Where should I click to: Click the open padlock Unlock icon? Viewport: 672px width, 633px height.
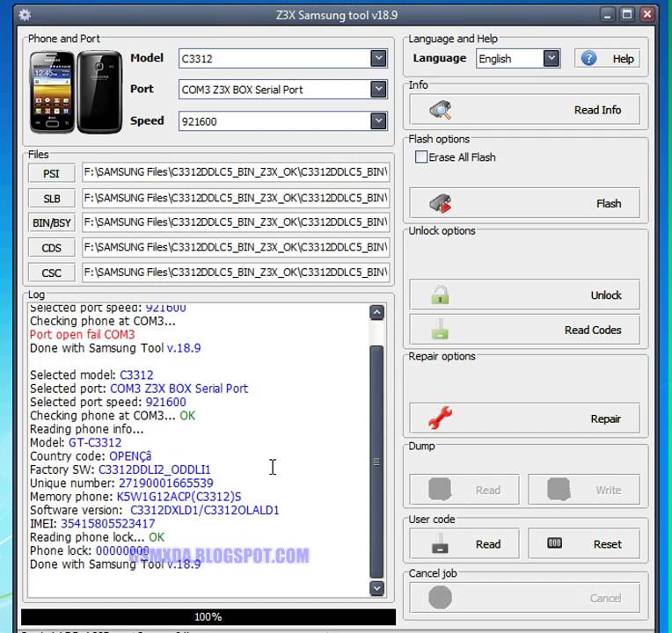pyautogui.click(x=440, y=295)
